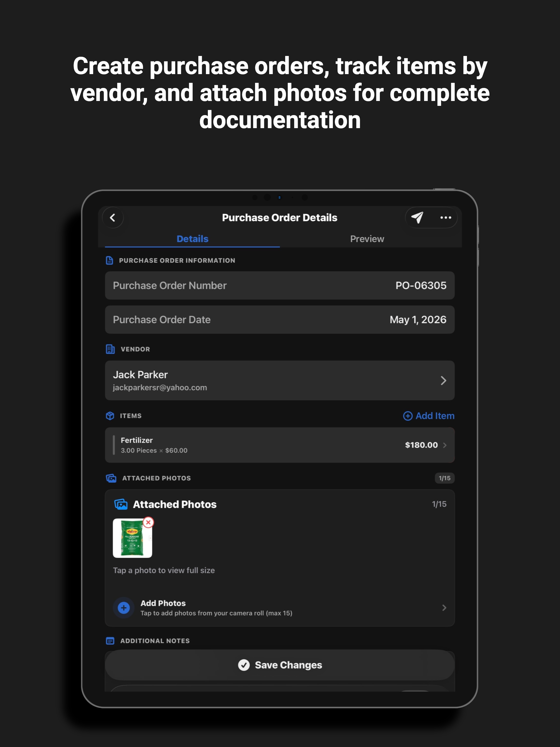Click the '3.00 Pieces × $60.00' text
The image size is (560, 747).
[x=154, y=450]
